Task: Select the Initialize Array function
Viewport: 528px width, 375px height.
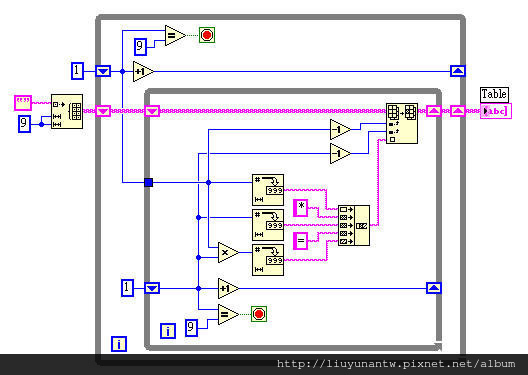Action: pyautogui.click(x=67, y=111)
